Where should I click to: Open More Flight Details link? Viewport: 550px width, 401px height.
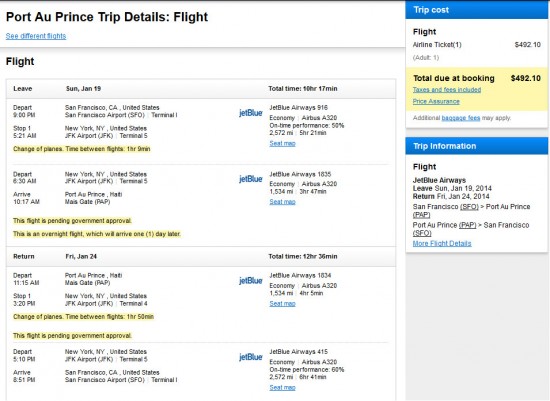click(442, 243)
